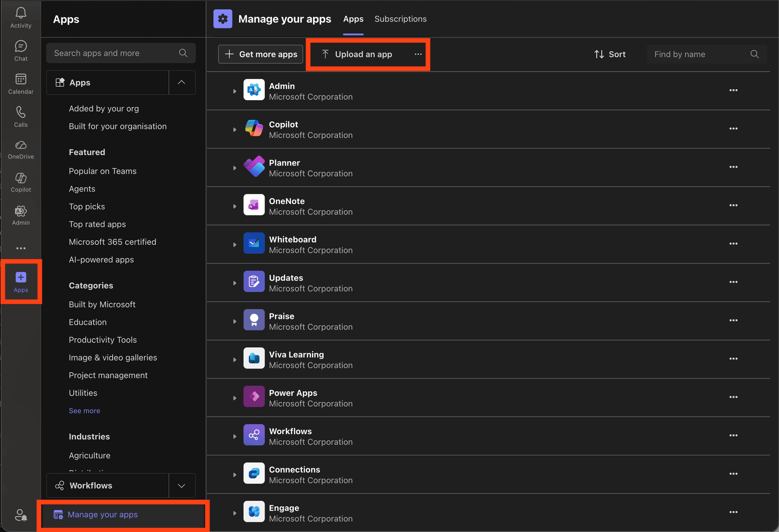Viewport: 779px width, 532px height.
Task: Click the Power Apps icon
Action: pos(254,397)
